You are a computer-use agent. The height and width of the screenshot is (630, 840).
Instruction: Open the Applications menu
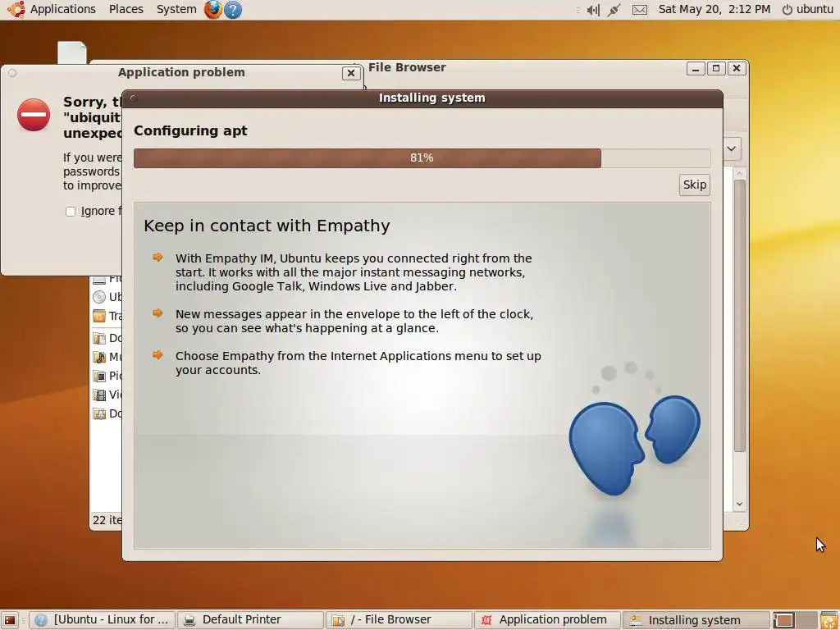point(62,9)
